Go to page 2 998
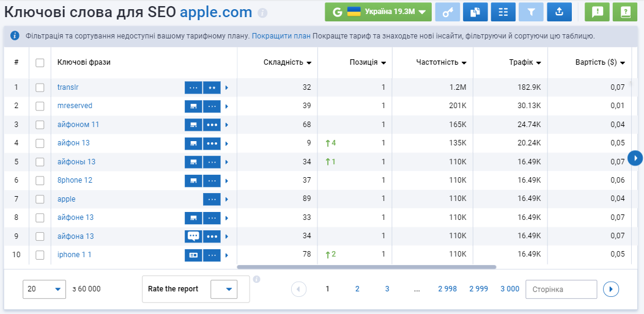 (x=447, y=289)
